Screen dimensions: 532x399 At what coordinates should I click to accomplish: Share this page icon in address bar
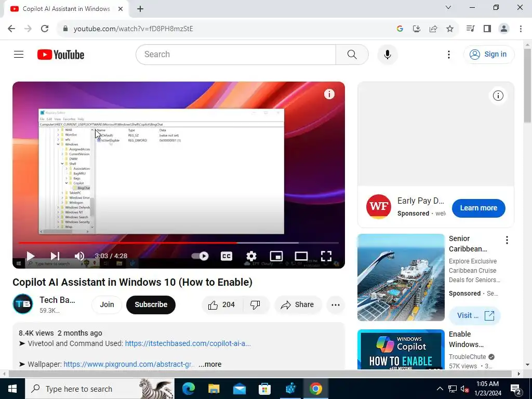click(x=433, y=29)
